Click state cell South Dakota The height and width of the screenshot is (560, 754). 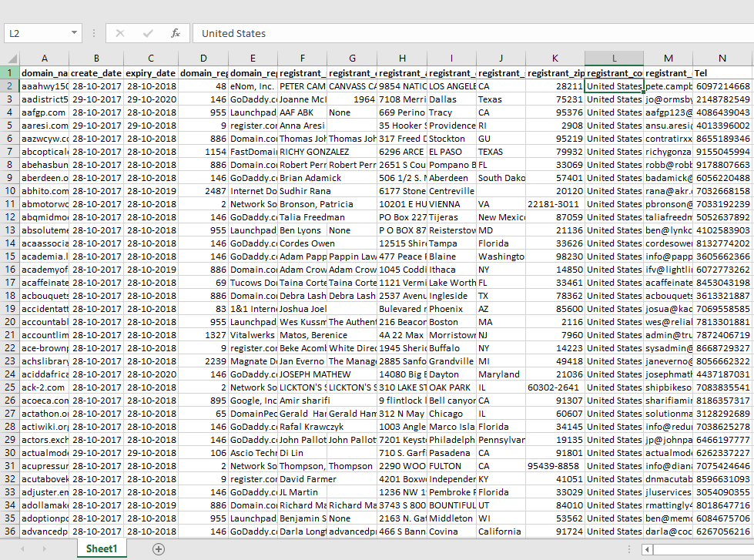[501, 178]
